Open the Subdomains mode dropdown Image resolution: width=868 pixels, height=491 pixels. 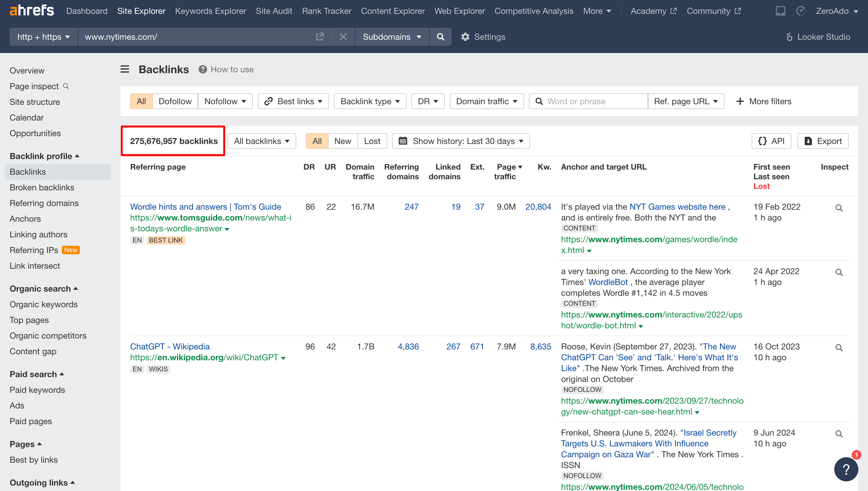coord(392,37)
